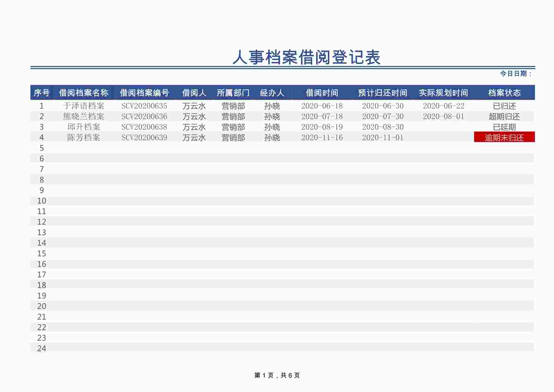Select file number SCV20200636
Image resolution: width=554 pixels, height=392 pixels.
(x=144, y=116)
